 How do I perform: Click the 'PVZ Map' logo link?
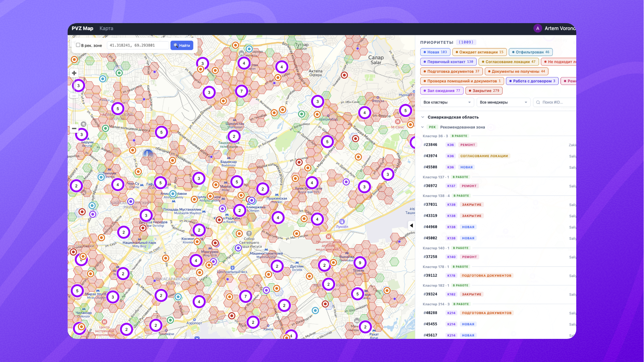83,28
